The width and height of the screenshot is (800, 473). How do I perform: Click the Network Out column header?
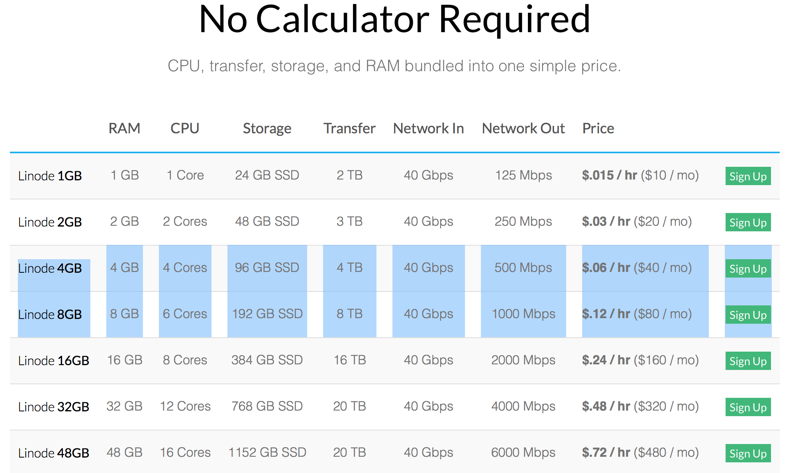click(523, 128)
